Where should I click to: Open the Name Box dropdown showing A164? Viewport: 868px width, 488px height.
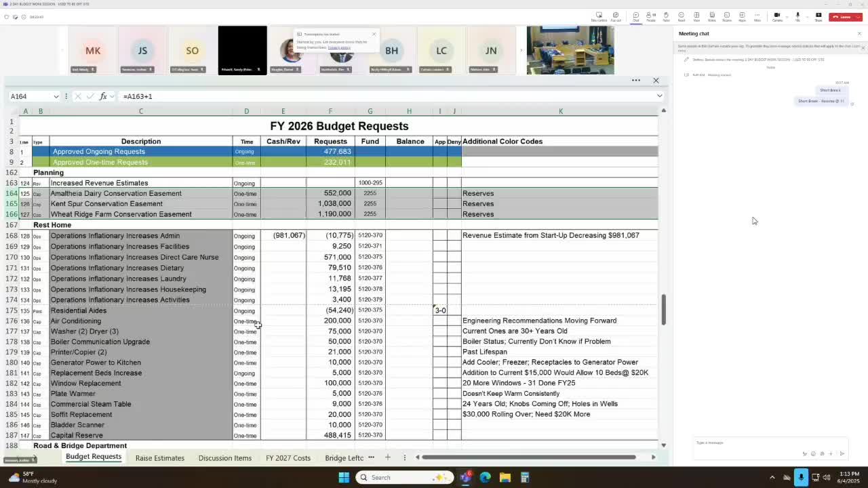tap(56, 96)
